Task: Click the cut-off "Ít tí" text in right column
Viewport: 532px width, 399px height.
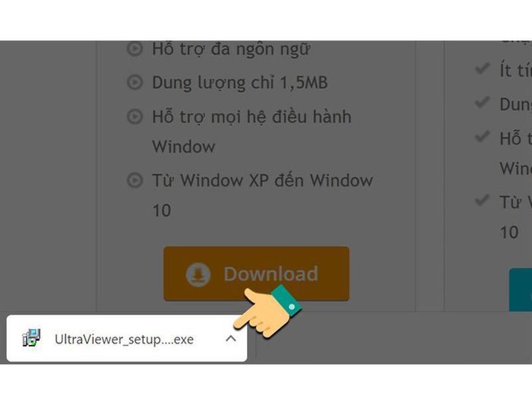Action: 516,71
